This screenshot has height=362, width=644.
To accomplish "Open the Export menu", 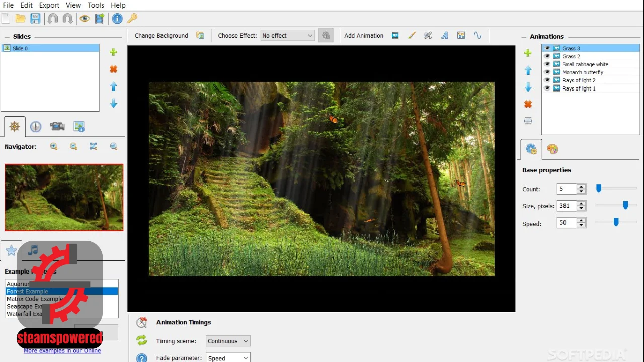I will [49, 5].
